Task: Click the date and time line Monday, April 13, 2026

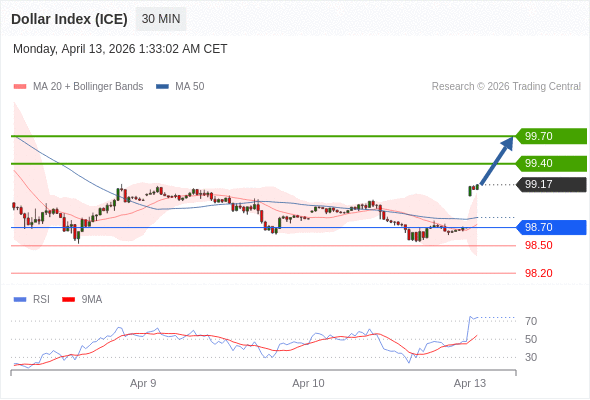Action: click(x=120, y=49)
